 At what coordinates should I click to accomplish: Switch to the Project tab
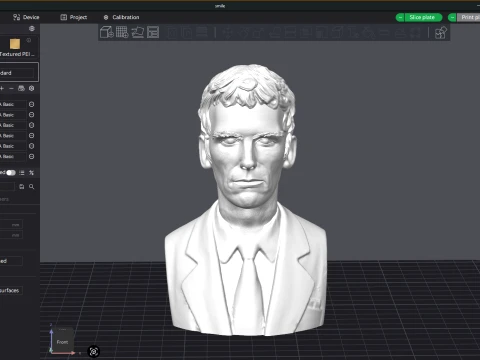tap(74, 17)
